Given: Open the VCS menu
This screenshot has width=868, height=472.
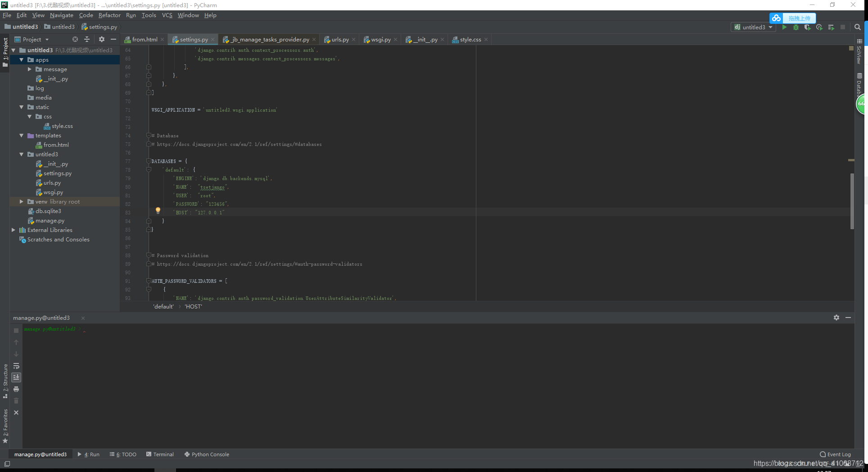Looking at the screenshot, I should click(x=167, y=15).
